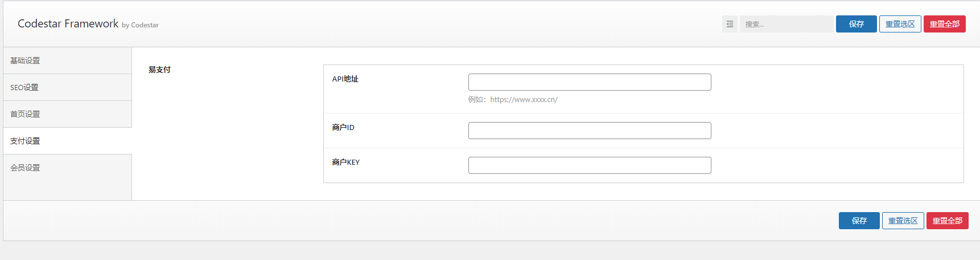Screen dimensions: 980x260
Task: Click the bottom red 重置全部 button
Action: (947, 221)
